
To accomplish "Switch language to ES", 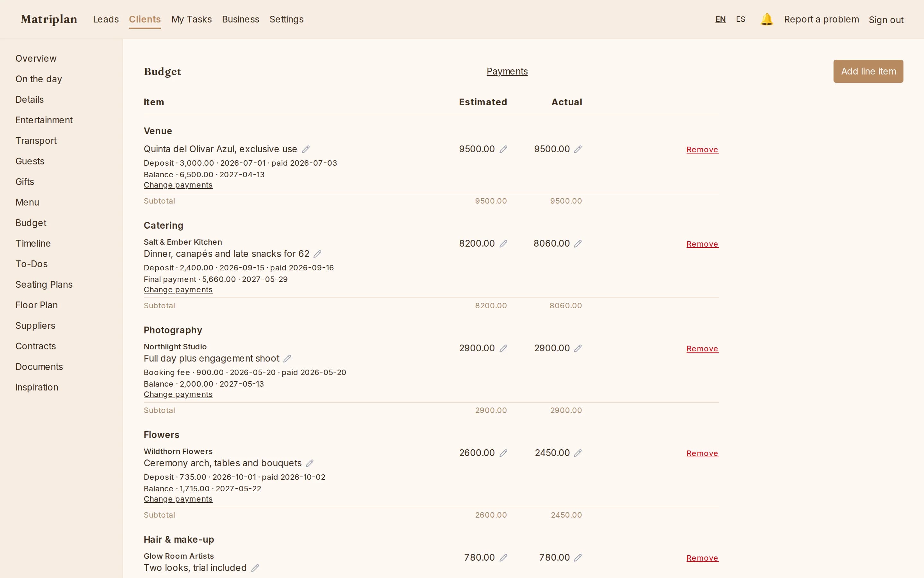I will click(740, 19).
